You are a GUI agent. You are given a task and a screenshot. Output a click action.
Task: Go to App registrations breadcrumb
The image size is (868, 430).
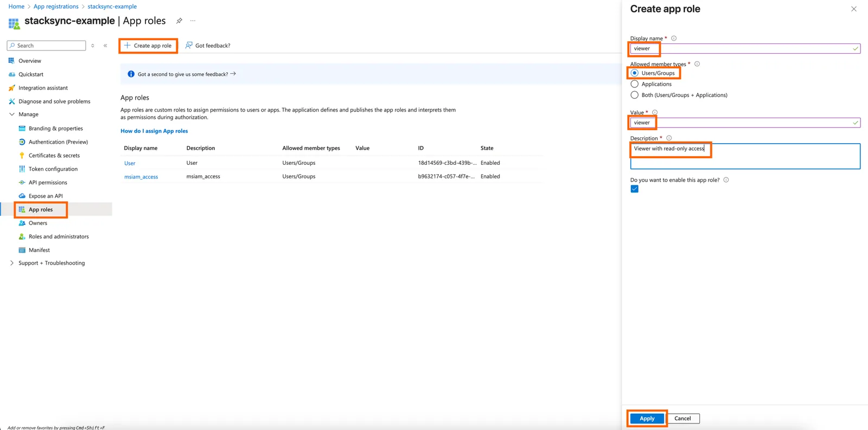tap(56, 7)
